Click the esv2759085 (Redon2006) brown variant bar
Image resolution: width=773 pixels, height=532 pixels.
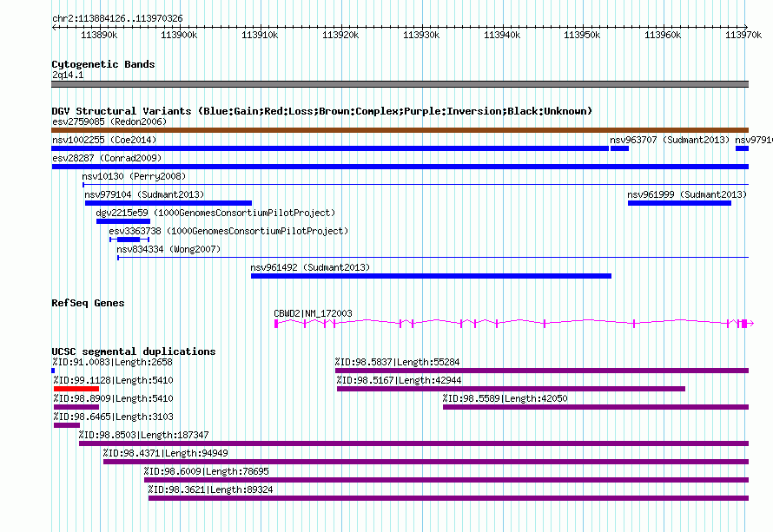pyautogui.click(x=400, y=130)
